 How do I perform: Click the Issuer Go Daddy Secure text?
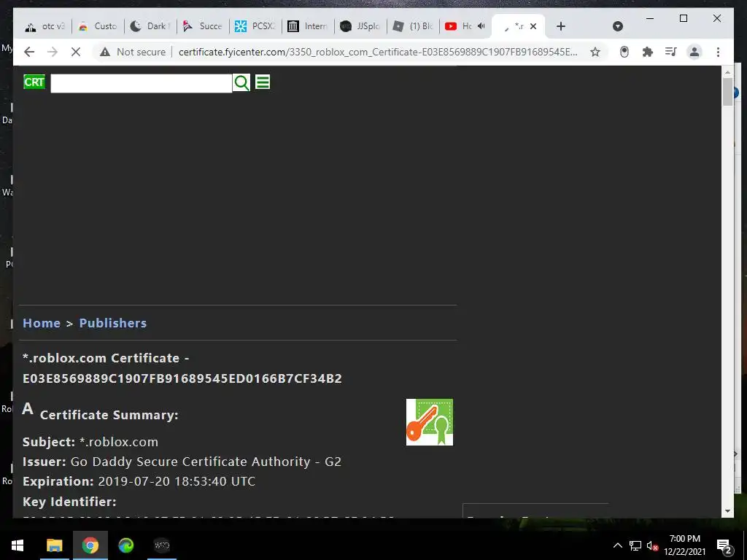click(182, 462)
